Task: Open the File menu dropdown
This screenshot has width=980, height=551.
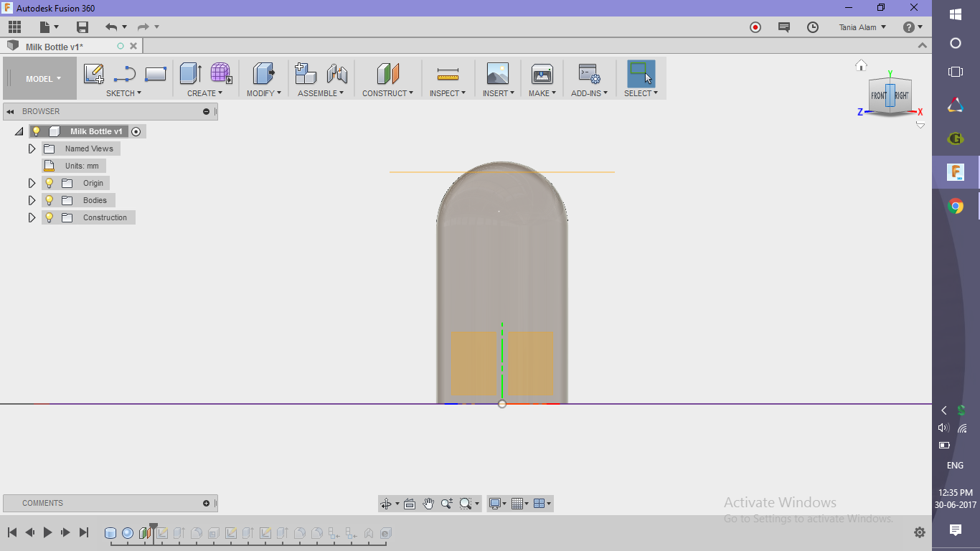Action: pyautogui.click(x=50, y=27)
